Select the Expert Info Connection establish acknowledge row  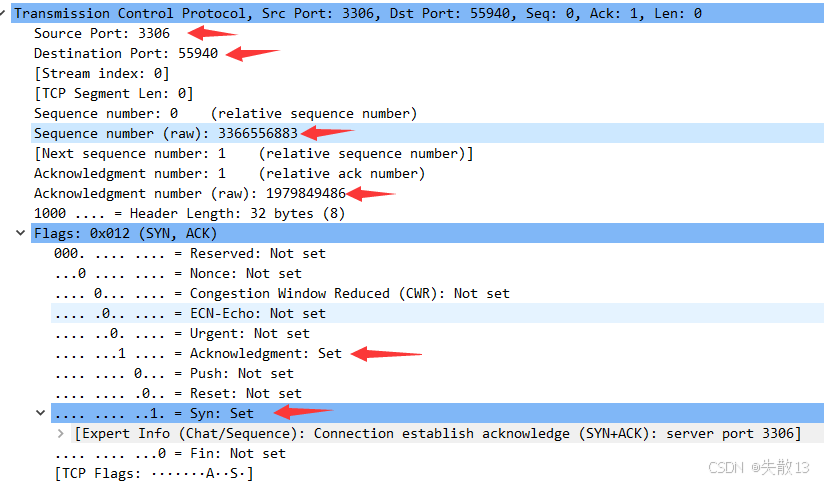pyautogui.click(x=438, y=433)
